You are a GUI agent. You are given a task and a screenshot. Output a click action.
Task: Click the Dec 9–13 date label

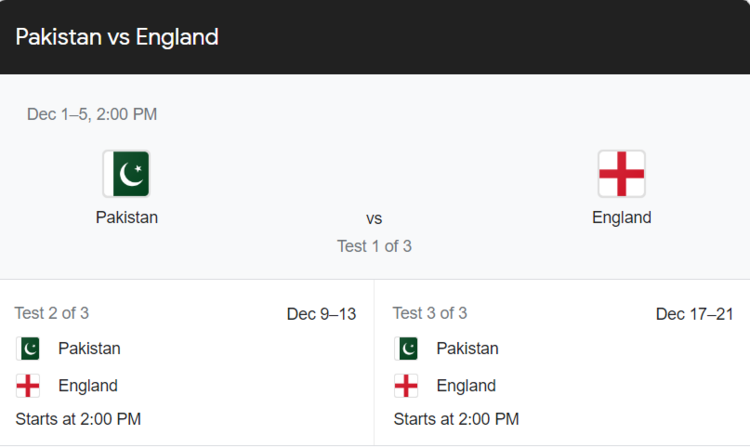point(321,314)
